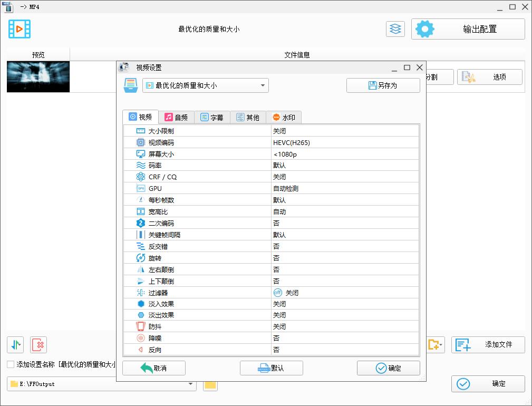Viewport: 532px width, 406px height.
Task: Switch to the 音频 tab
Action: coord(177,117)
